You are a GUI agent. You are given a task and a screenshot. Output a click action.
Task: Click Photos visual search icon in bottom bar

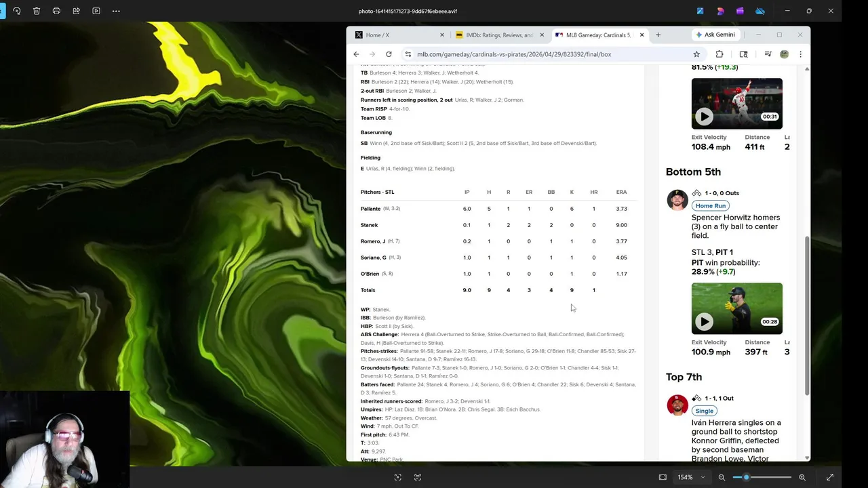(398, 477)
